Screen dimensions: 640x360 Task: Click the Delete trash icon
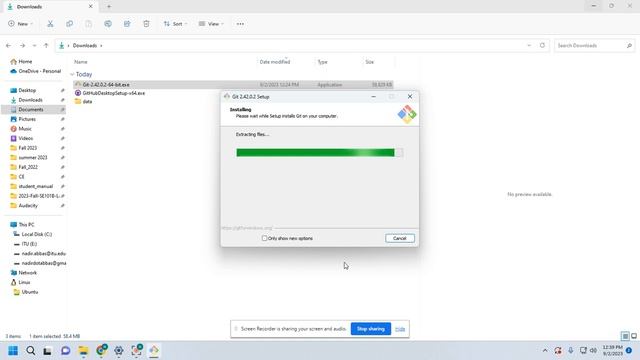(x=147, y=24)
